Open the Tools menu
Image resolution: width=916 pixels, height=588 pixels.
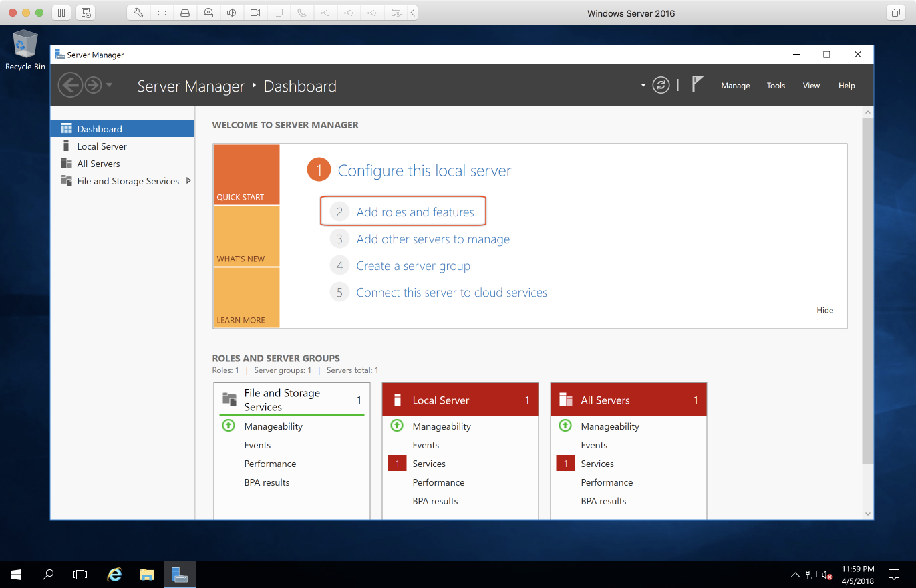[x=776, y=86]
